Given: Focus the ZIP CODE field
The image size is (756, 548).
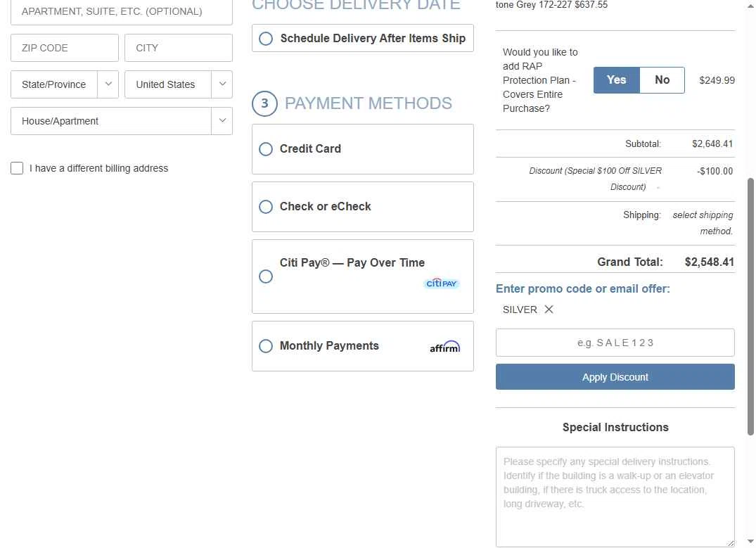Looking at the screenshot, I should click(x=65, y=48).
